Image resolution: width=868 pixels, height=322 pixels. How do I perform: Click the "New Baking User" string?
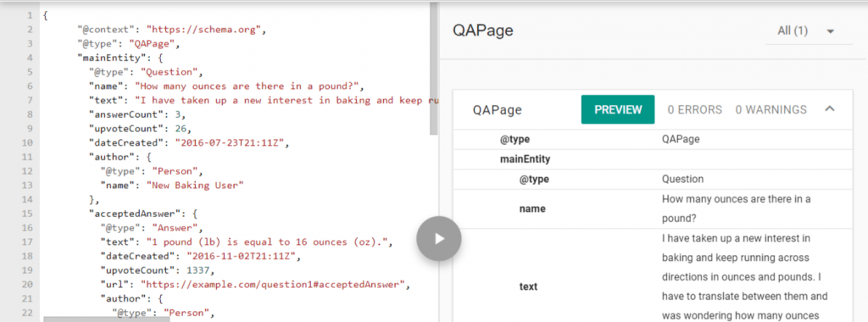[x=195, y=186]
